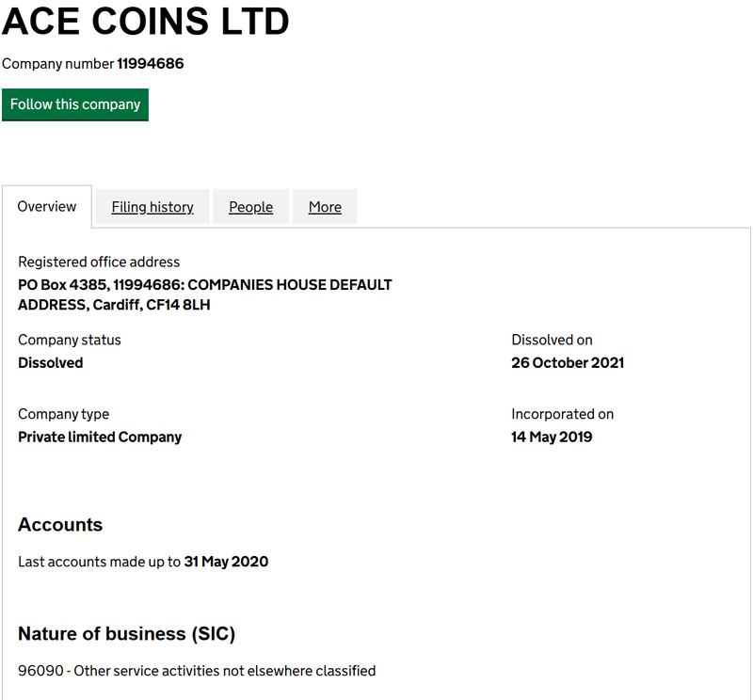
Task: Click the ACE COINS LTD heading
Action: (146, 22)
